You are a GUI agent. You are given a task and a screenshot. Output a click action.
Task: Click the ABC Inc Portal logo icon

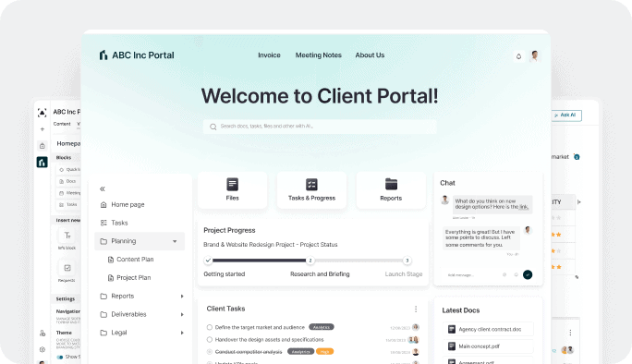point(103,55)
